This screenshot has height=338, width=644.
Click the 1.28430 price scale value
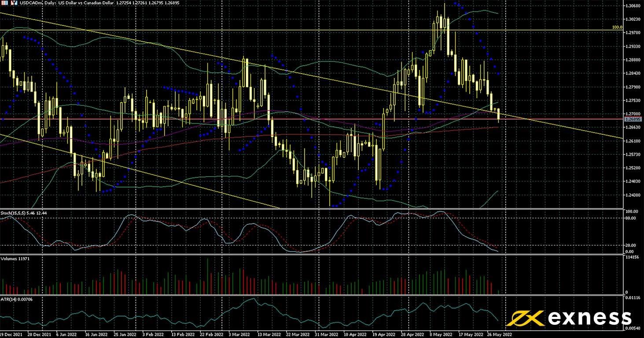pos(633,73)
